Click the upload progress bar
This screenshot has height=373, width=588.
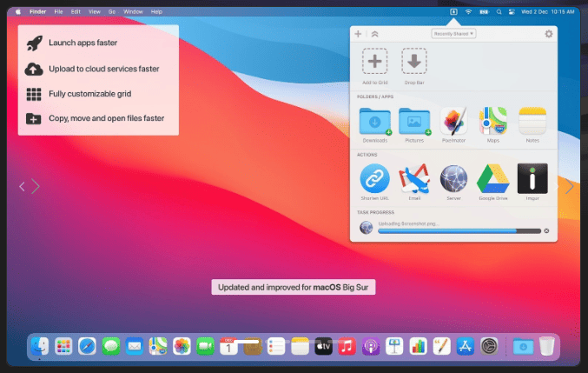(x=459, y=231)
